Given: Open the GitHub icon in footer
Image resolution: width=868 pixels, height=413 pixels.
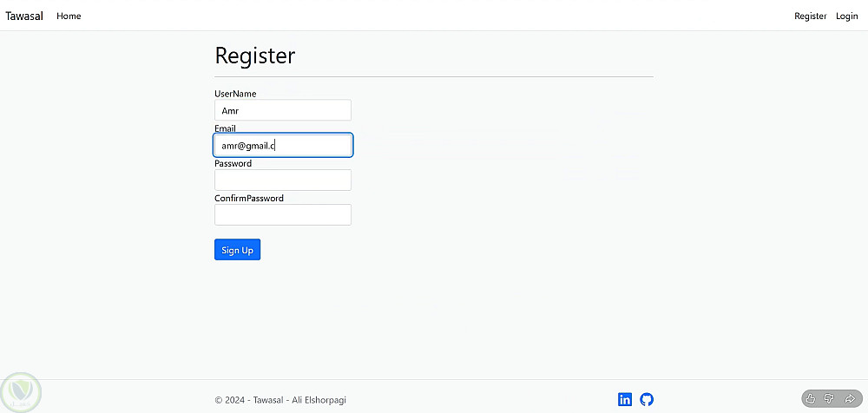Looking at the screenshot, I should (647, 399).
